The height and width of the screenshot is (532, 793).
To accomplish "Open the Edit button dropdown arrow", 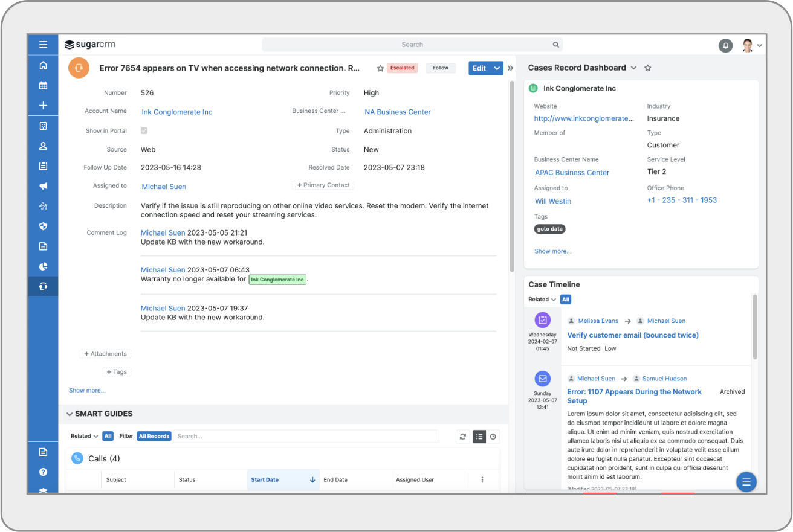I will click(497, 68).
